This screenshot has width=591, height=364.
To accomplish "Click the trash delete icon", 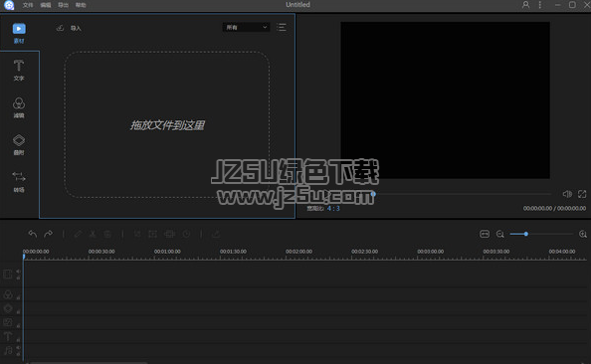I will click(107, 234).
